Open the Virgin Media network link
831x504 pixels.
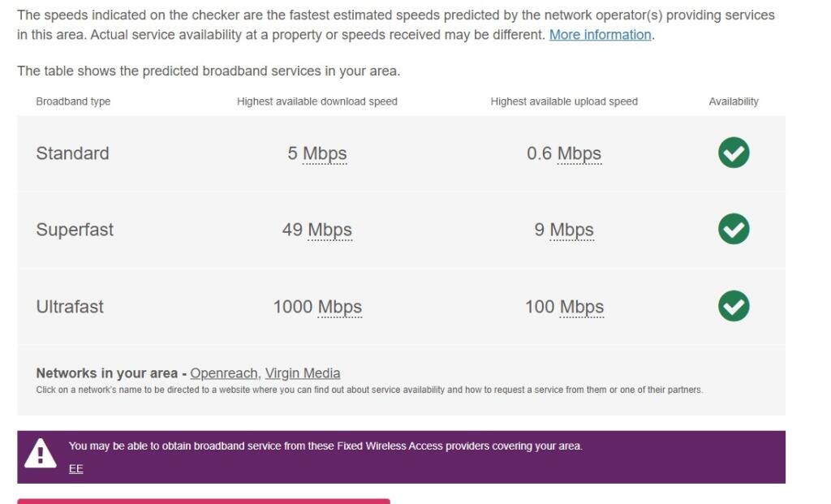(x=303, y=373)
